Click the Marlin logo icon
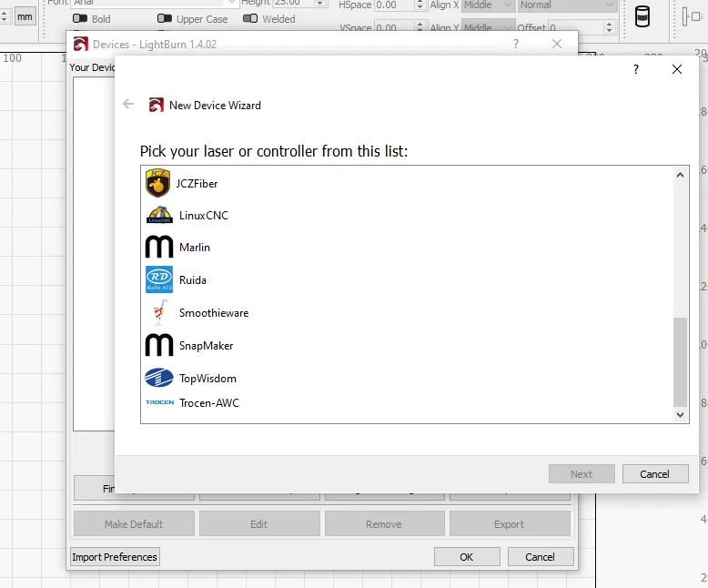 coord(159,247)
